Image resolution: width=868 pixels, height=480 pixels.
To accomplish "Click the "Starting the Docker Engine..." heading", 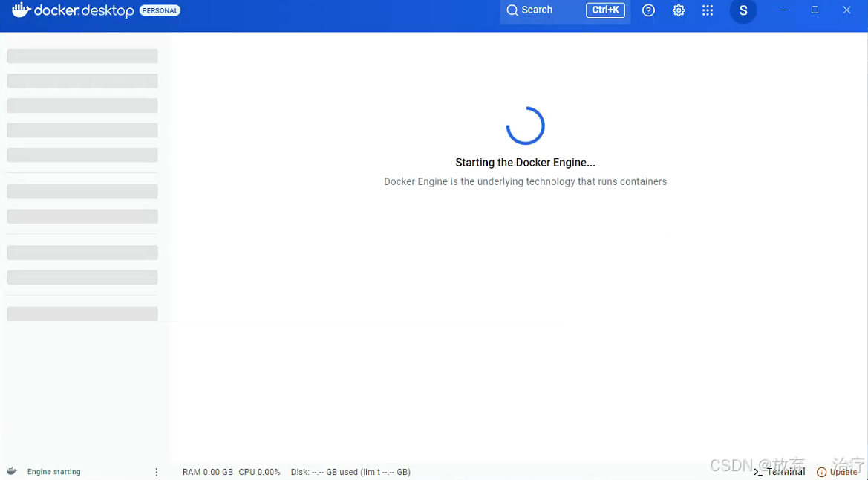I will 525,163.
